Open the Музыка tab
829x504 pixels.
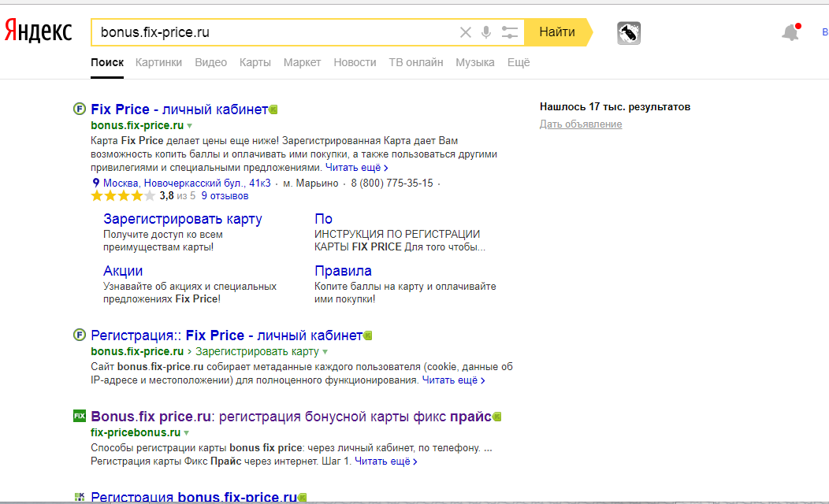[474, 62]
